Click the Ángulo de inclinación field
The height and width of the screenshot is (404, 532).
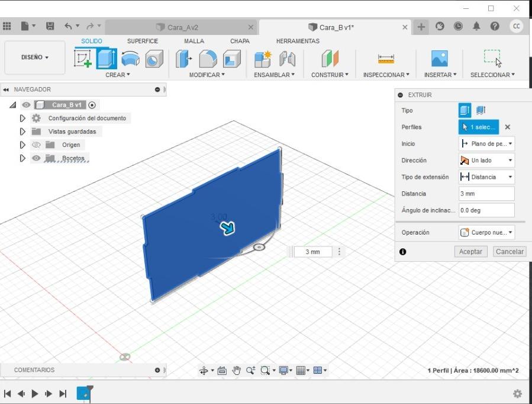click(x=486, y=210)
